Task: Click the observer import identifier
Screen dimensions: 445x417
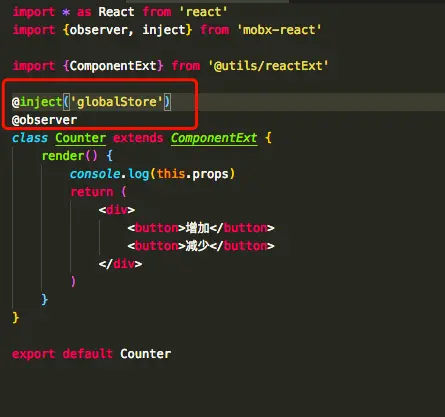Action: [x=98, y=30]
